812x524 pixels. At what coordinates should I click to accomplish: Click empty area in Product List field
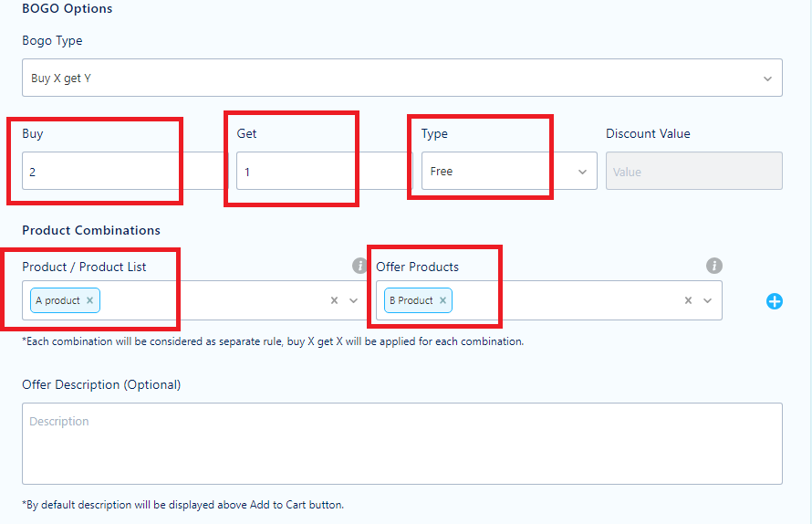point(213,300)
